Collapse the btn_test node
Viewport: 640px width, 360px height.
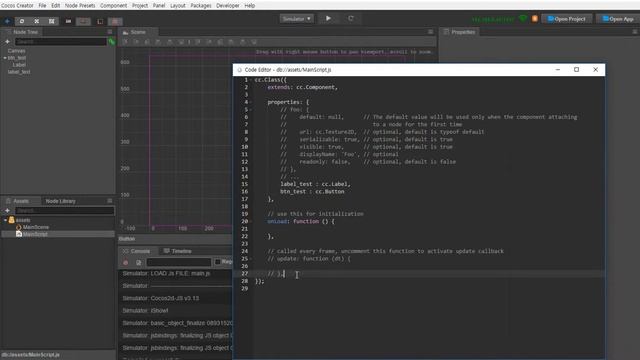[5, 58]
